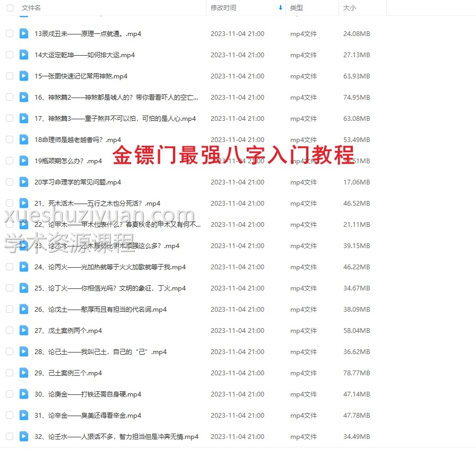Click the video icon for 18命理师是越老越香吗 file

(x=23, y=139)
